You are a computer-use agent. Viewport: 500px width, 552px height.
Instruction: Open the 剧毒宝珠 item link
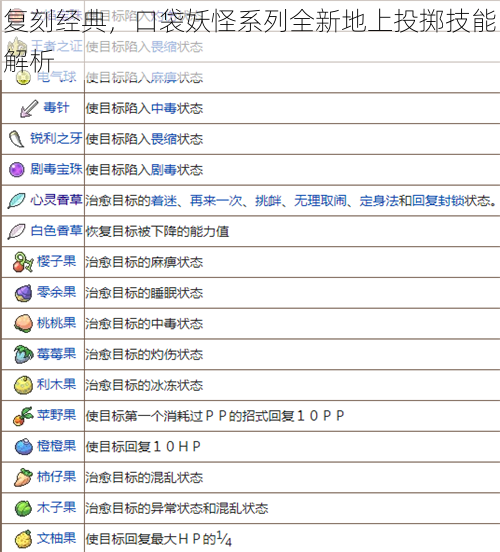click(x=56, y=169)
